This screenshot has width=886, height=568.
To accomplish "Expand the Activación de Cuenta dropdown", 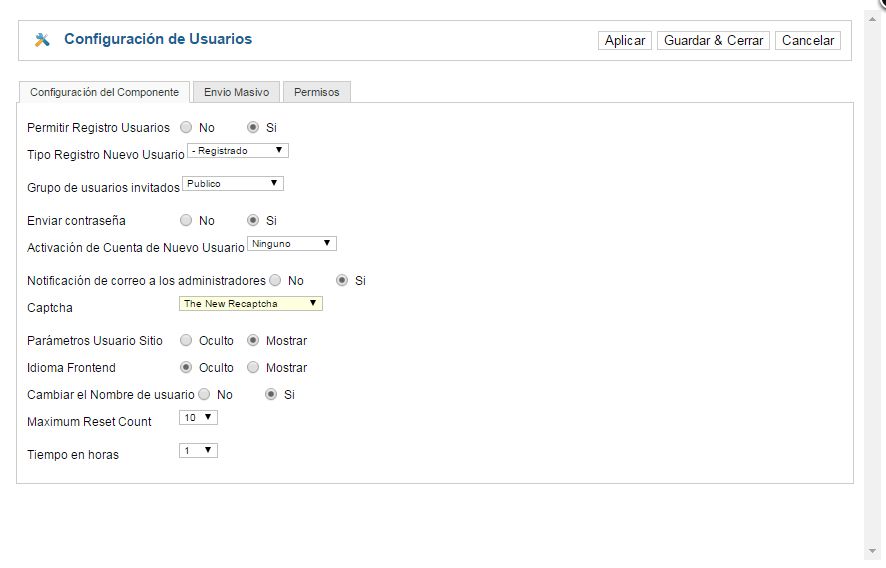I will [292, 243].
